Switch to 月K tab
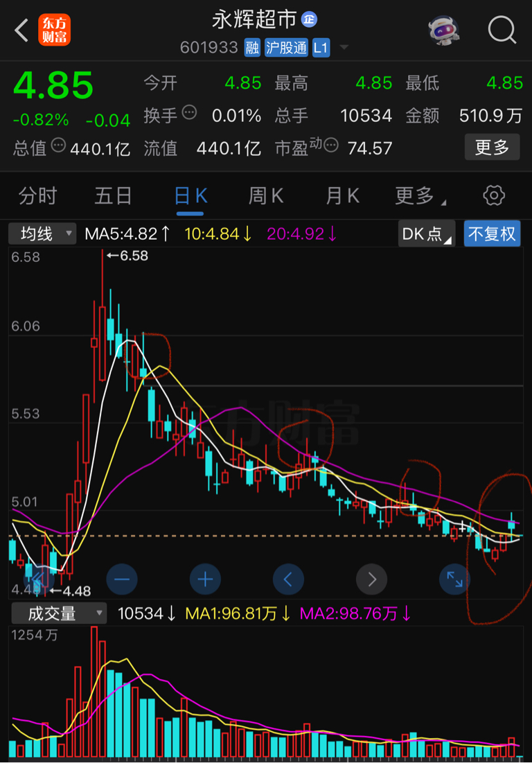532x763 pixels. coord(342,196)
